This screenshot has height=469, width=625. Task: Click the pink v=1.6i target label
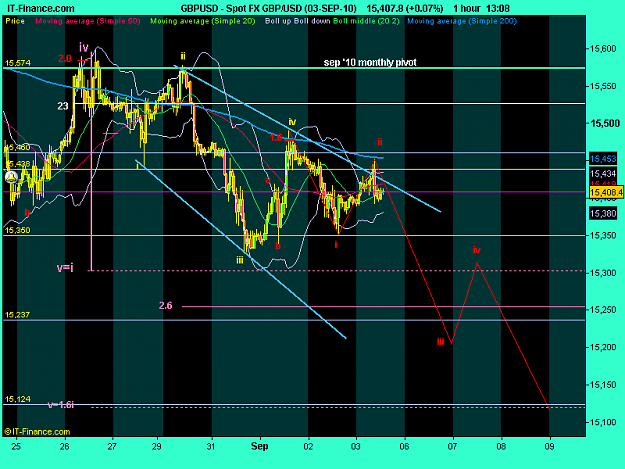coord(61,405)
